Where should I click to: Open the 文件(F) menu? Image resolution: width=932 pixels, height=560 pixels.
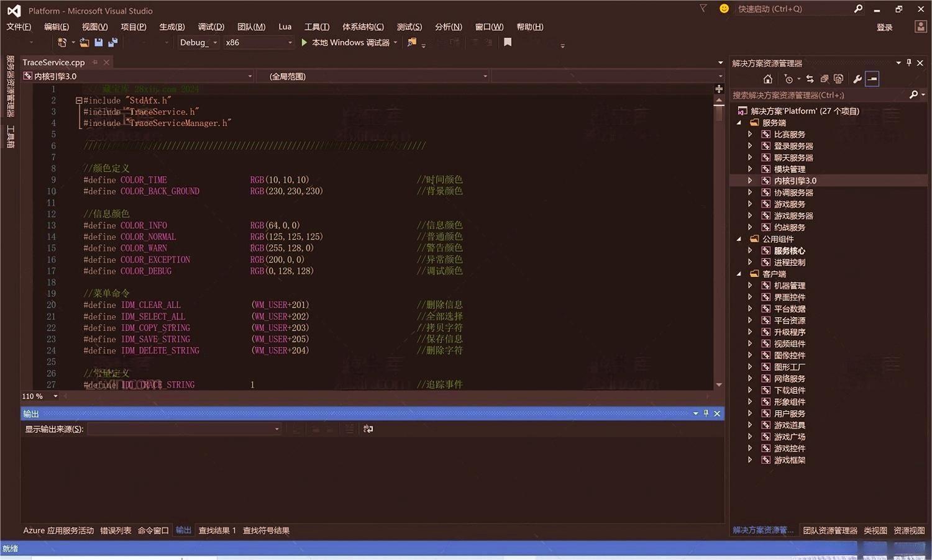(x=19, y=27)
